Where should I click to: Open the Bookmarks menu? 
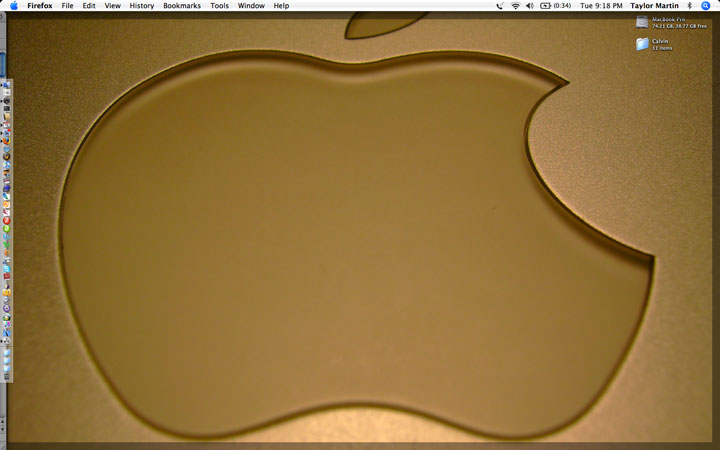click(x=182, y=6)
